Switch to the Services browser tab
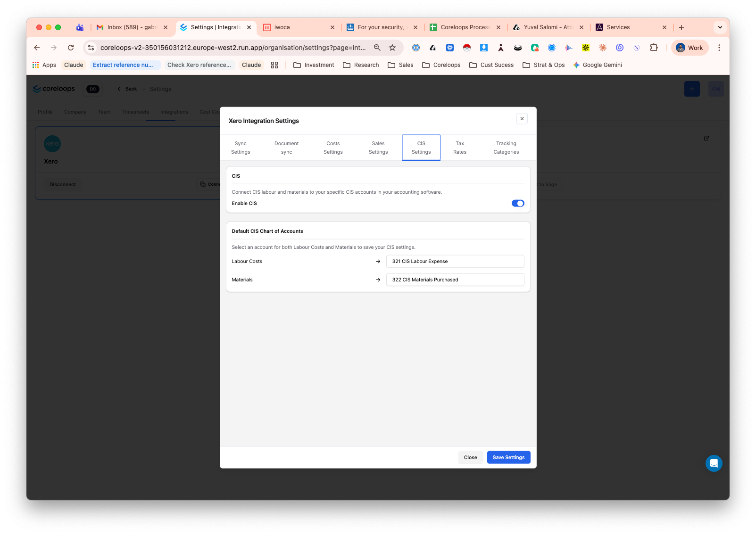This screenshot has height=535, width=756. [x=631, y=27]
